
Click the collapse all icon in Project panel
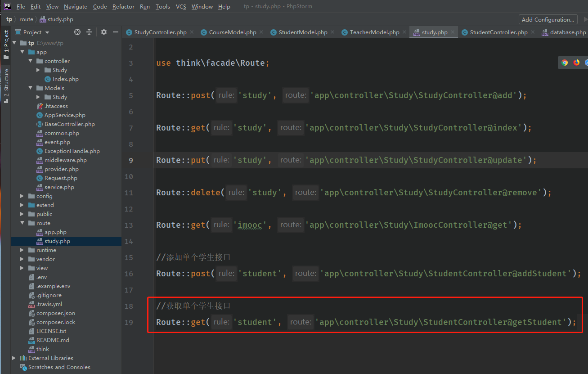(x=89, y=32)
